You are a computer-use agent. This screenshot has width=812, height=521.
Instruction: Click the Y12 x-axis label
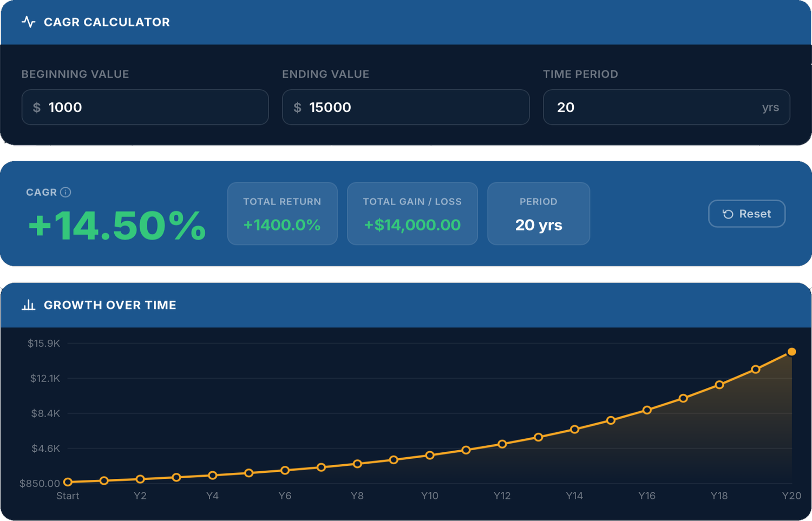click(x=502, y=496)
